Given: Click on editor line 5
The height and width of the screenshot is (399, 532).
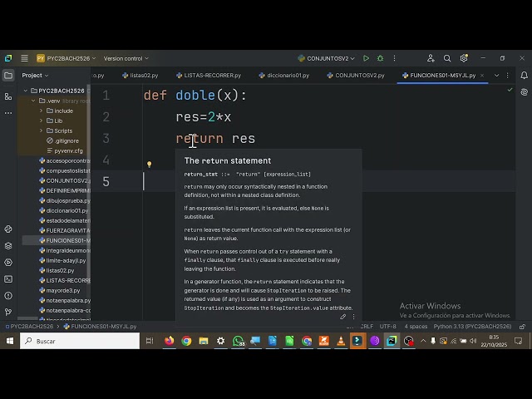Looking at the screenshot, I should pyautogui.click(x=303, y=181).
